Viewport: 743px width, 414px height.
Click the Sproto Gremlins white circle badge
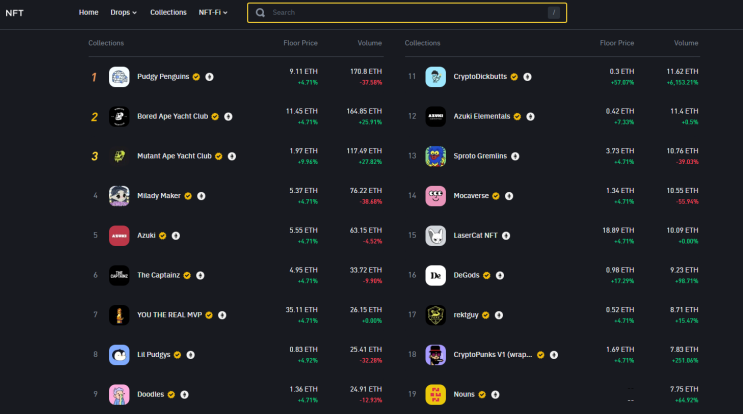(x=515, y=156)
